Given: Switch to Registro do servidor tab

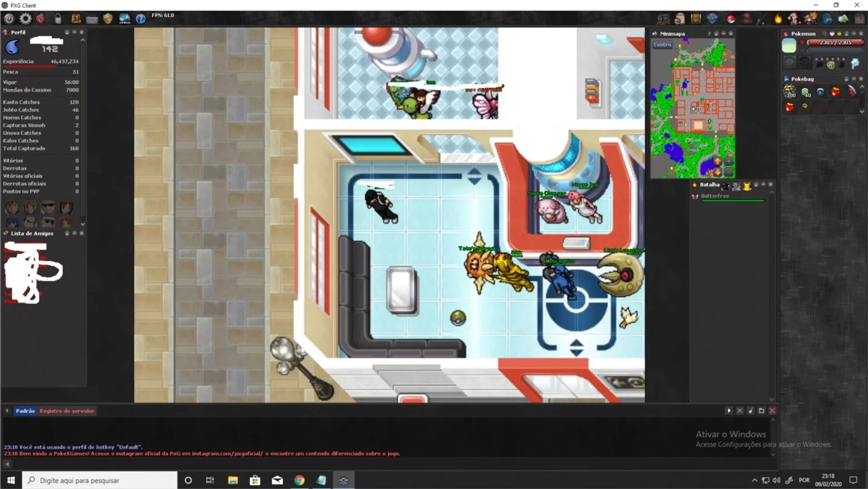Looking at the screenshot, I should click(67, 411).
